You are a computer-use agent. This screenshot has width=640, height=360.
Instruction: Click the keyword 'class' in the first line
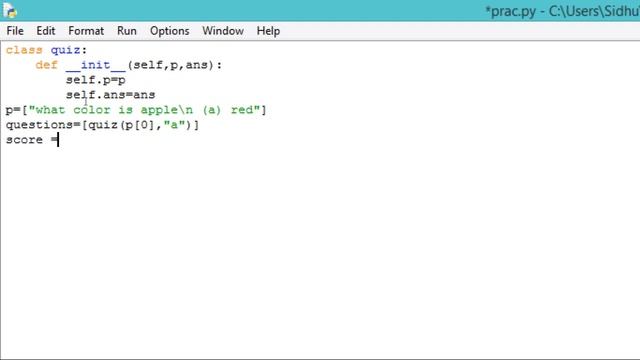point(24,50)
